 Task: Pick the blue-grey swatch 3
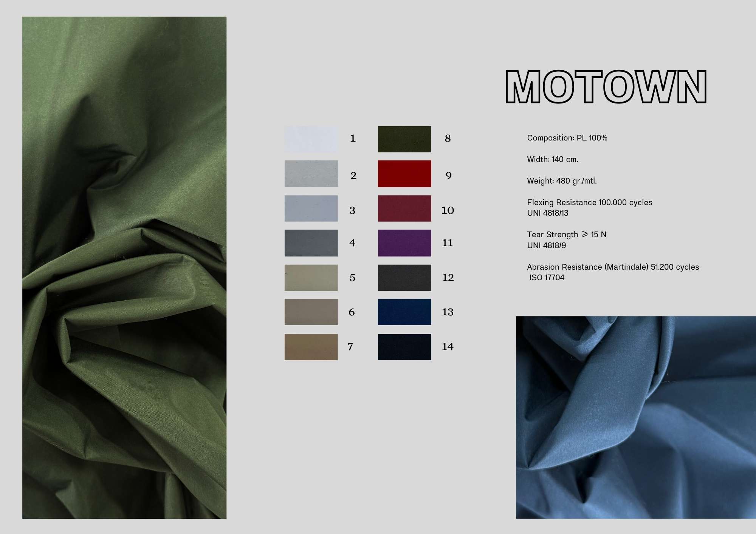(x=311, y=208)
